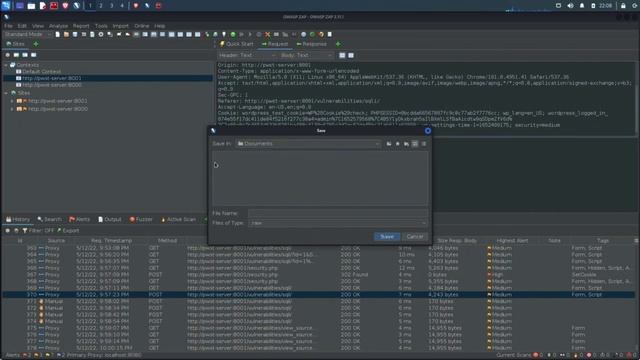This screenshot has width=640, height=360.
Task: Click Save button in the dialog
Action: [x=387, y=237]
